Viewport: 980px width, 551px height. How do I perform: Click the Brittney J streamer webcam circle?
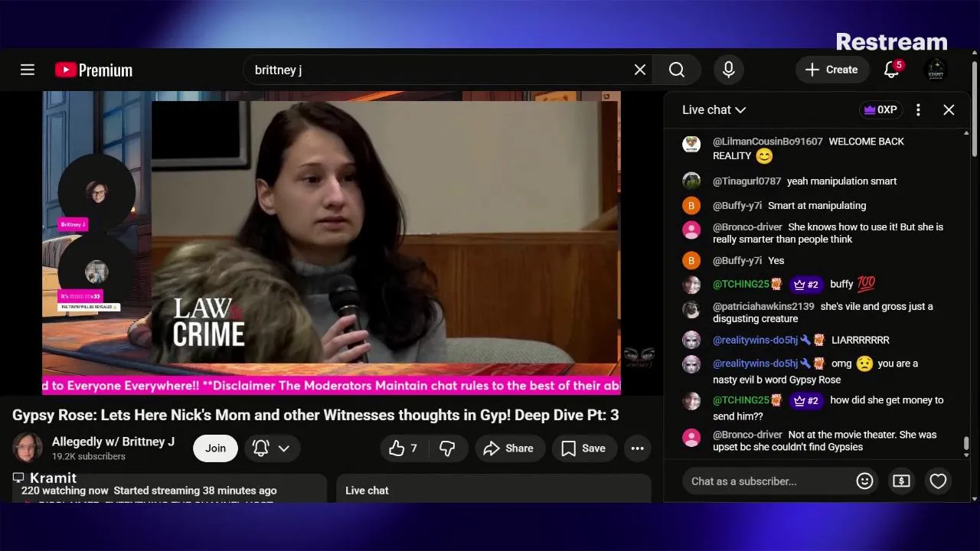coord(96,191)
